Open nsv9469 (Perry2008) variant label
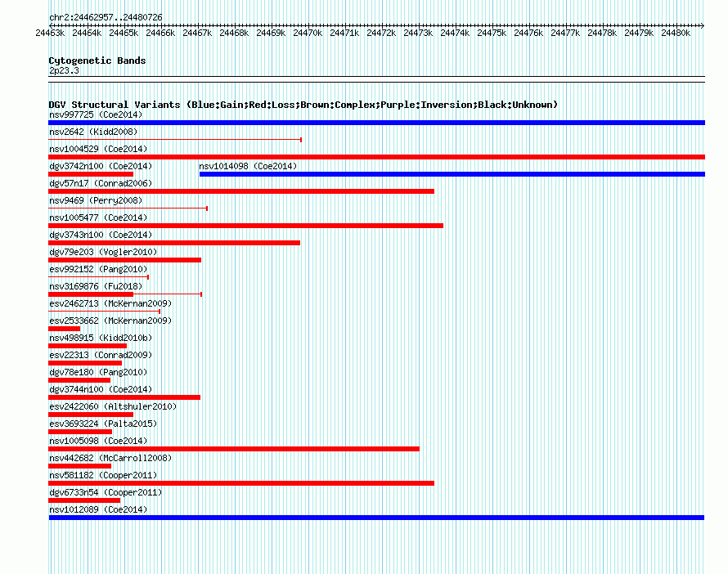Image resolution: width=728 pixels, height=574 pixels. pos(96,200)
